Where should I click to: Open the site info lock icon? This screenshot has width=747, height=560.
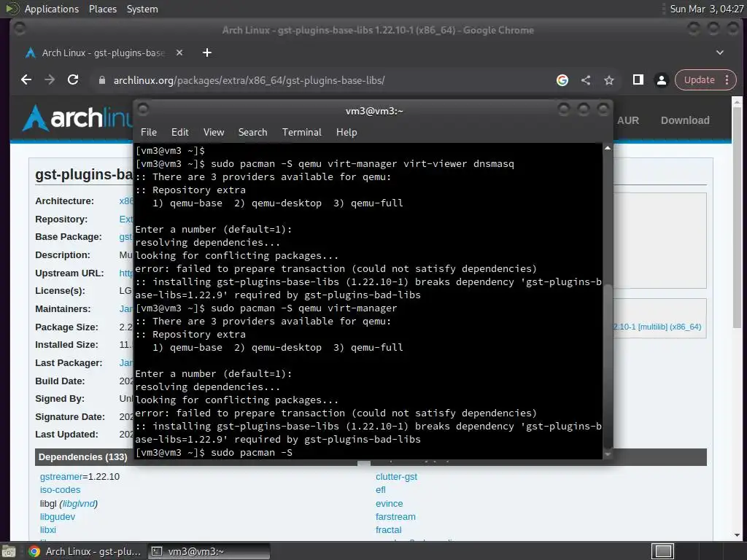point(101,80)
